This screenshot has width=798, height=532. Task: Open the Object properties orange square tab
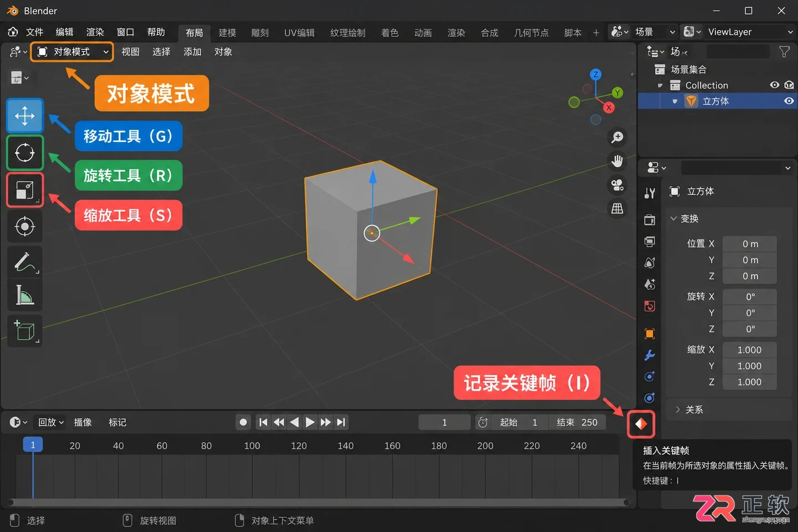(x=650, y=333)
